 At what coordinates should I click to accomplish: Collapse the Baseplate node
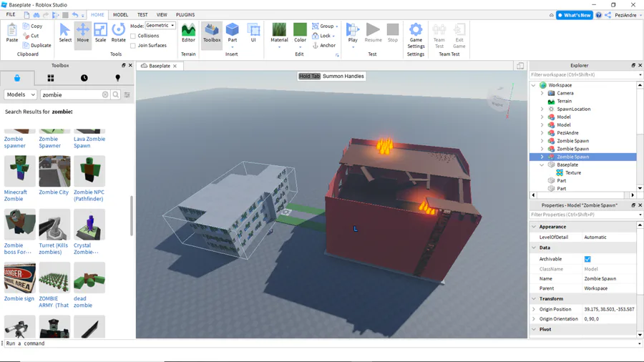click(x=542, y=165)
